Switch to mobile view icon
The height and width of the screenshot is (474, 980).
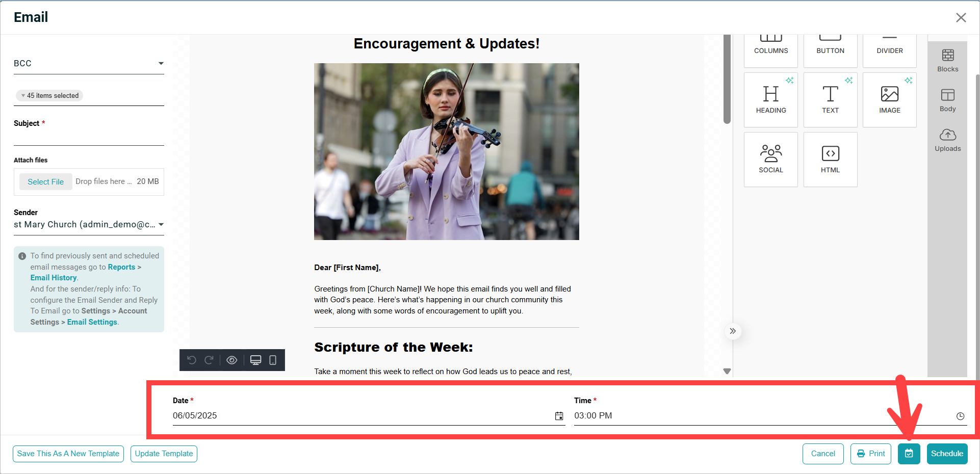pyautogui.click(x=273, y=360)
